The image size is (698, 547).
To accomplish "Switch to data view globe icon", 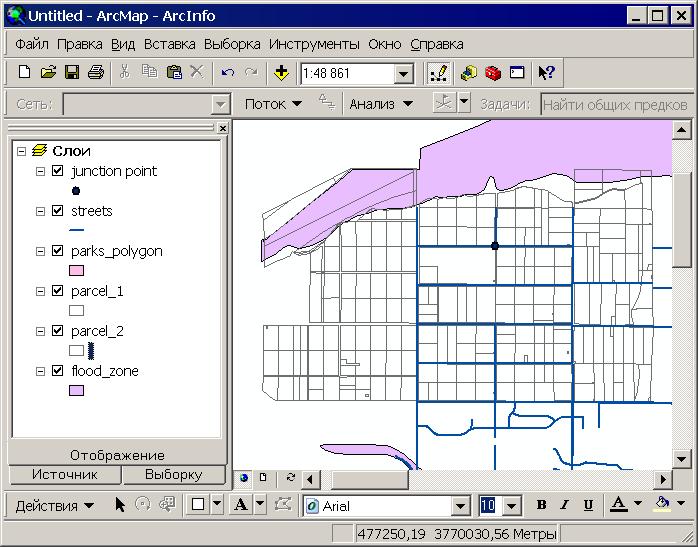I will point(243,478).
